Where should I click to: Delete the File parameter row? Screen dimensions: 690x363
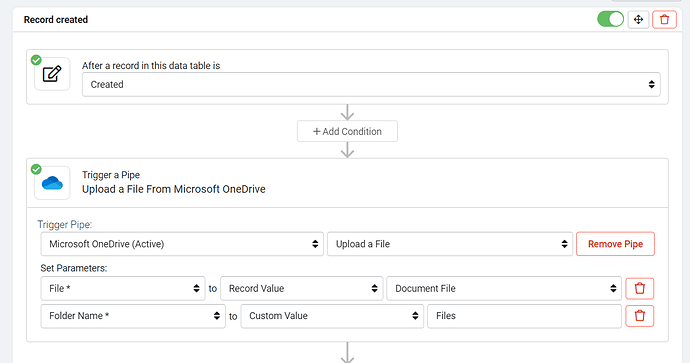point(640,289)
